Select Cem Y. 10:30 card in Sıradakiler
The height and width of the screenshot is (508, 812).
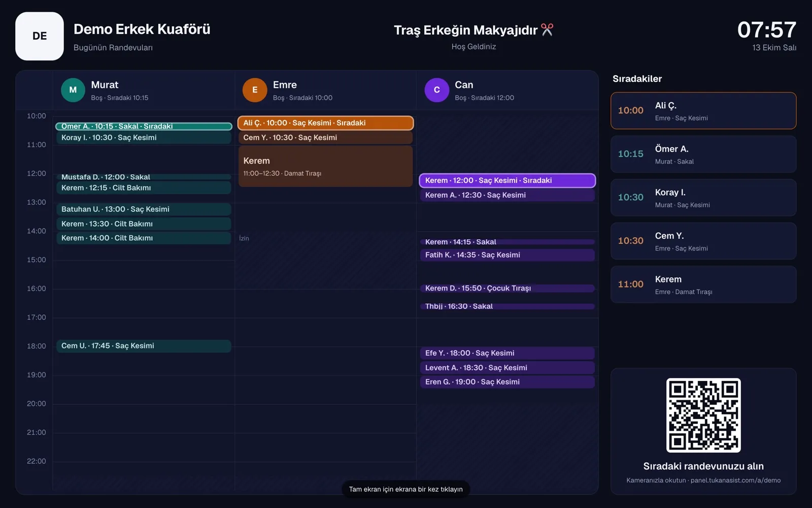(703, 241)
